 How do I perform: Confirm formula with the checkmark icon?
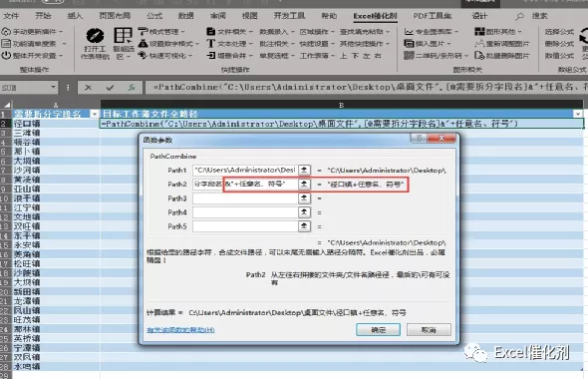pyautogui.click(x=110, y=88)
